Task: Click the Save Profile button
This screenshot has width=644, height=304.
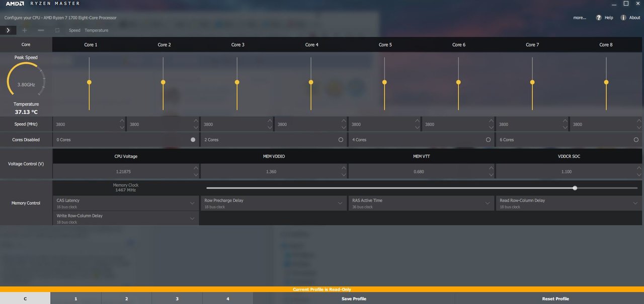Action: (354, 298)
